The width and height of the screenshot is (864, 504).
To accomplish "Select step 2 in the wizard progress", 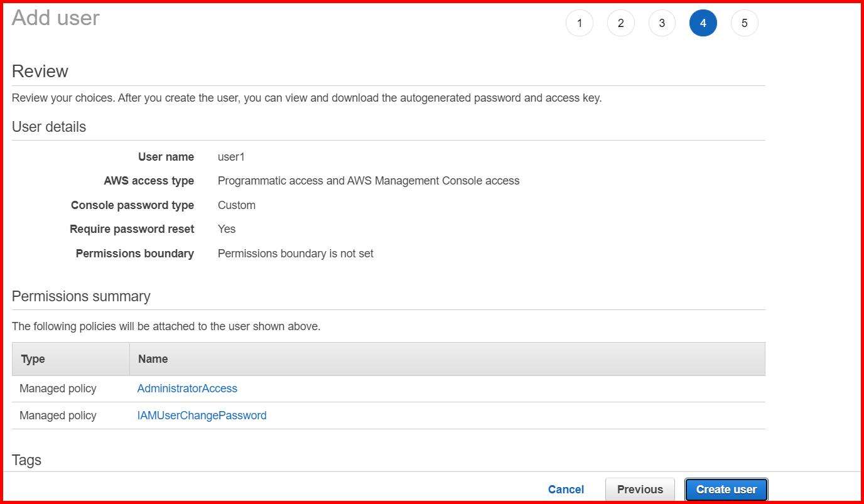I will pyautogui.click(x=620, y=23).
